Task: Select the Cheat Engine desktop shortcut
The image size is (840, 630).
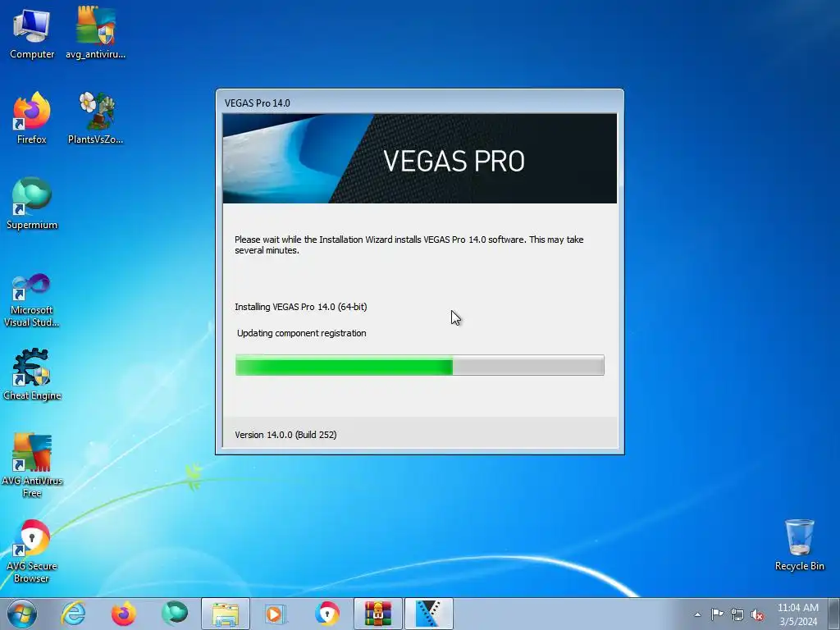Action: (x=32, y=375)
